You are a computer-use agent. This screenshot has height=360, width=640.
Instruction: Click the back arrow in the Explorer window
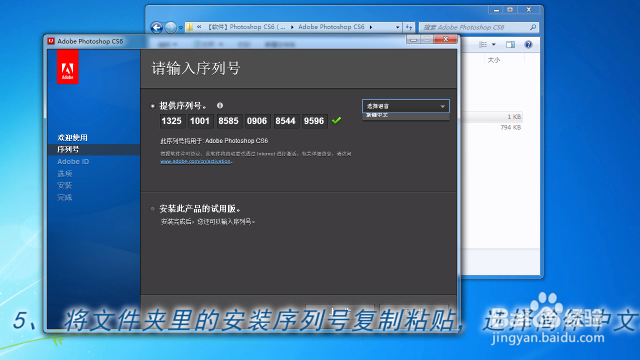tap(157, 27)
